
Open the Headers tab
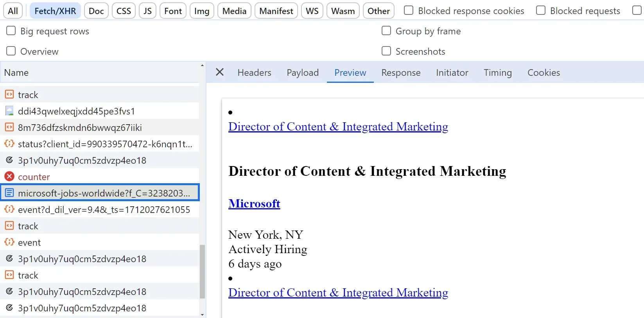click(254, 73)
